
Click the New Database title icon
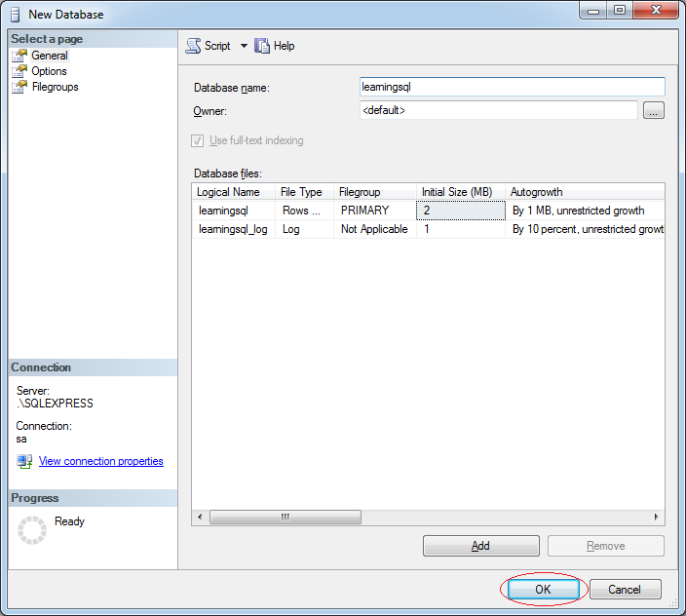(16, 15)
